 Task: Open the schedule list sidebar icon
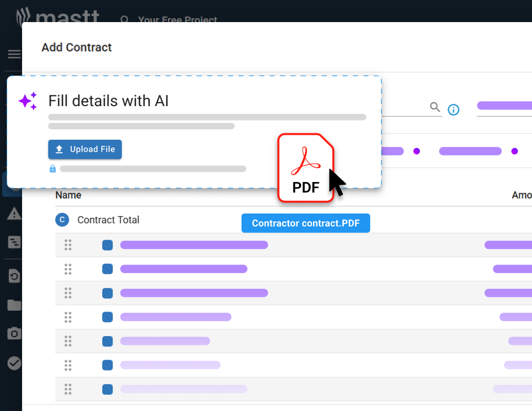point(14,242)
